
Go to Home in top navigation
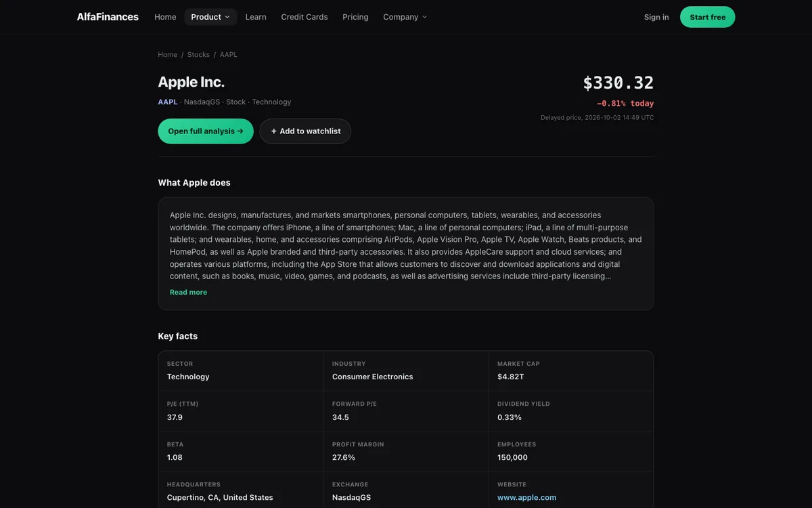pos(165,17)
